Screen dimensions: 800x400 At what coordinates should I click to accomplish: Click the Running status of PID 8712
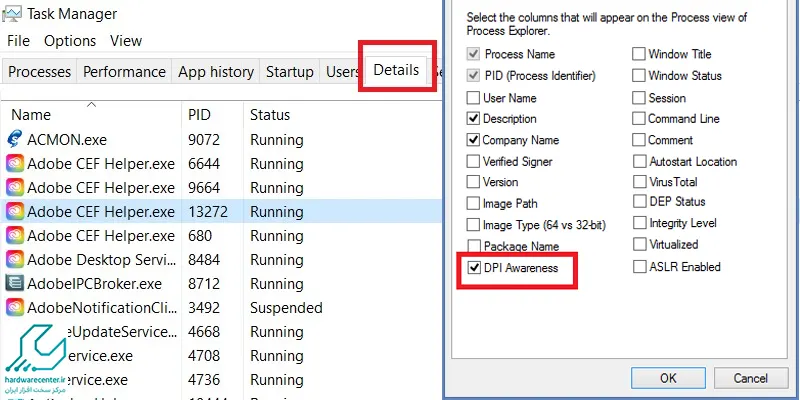point(277,284)
